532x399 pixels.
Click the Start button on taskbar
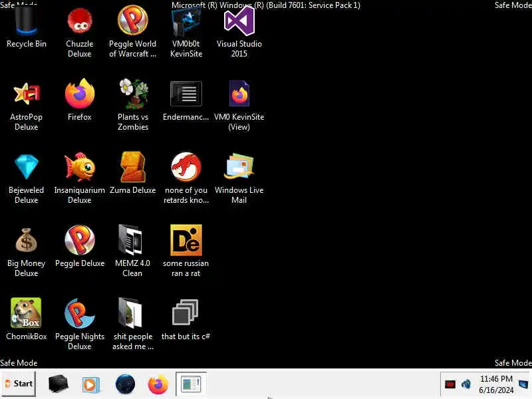19,384
